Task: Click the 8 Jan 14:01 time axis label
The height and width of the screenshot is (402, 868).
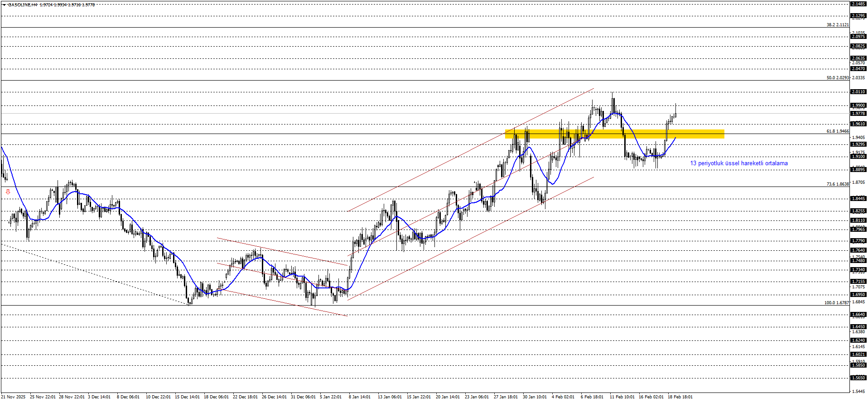Action: pos(360,397)
